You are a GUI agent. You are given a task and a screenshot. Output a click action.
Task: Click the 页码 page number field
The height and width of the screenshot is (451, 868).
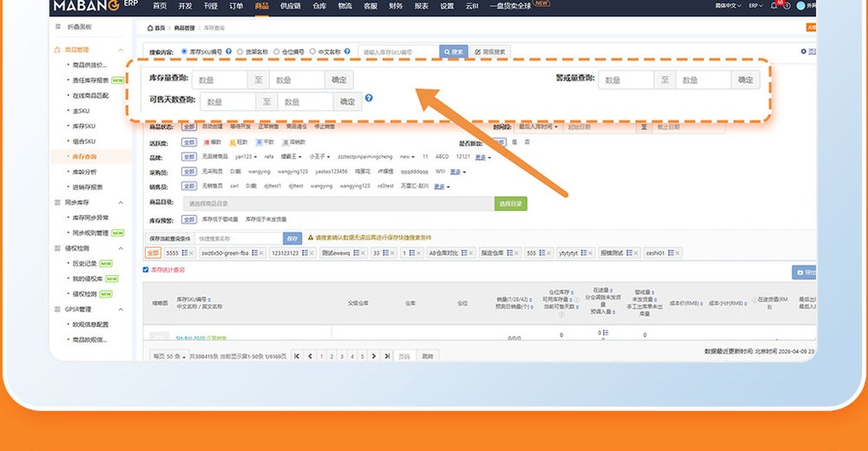tap(404, 356)
